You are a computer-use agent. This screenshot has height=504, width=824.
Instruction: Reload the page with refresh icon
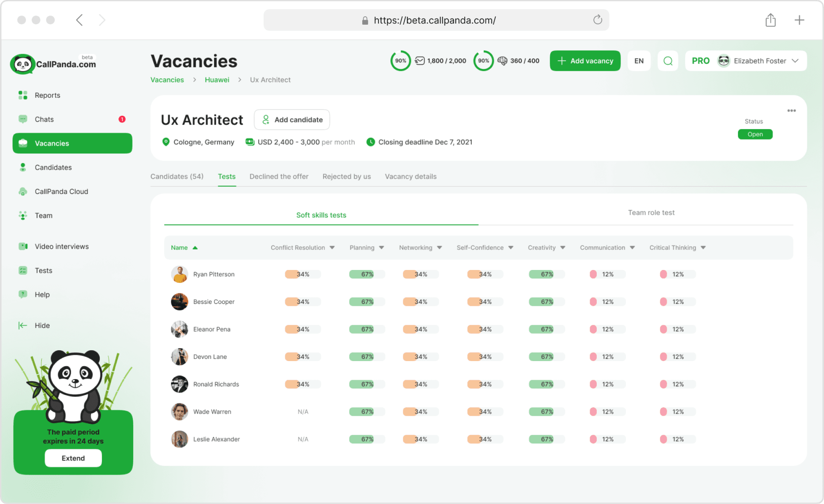tap(598, 20)
